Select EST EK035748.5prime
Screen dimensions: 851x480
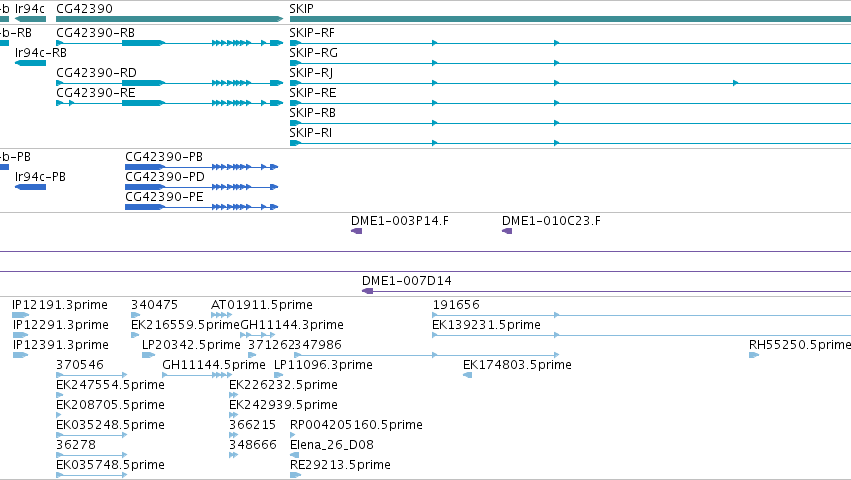[92, 475]
